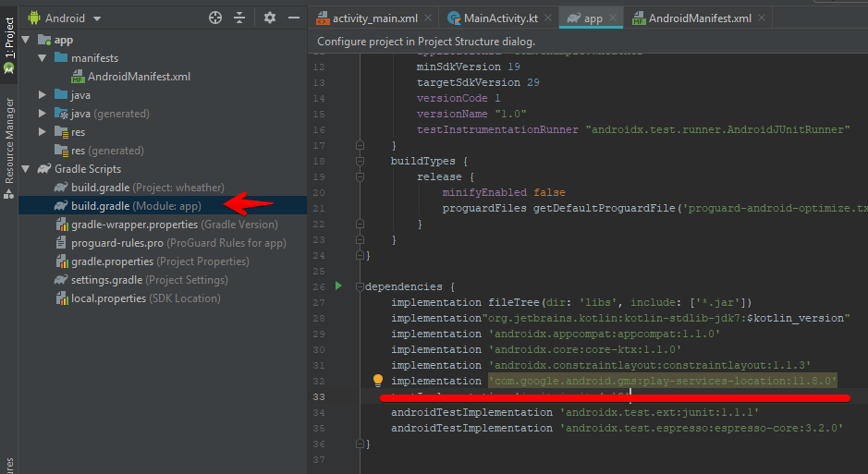Collapse the app module tree node
868x474 pixels.
click(x=24, y=40)
